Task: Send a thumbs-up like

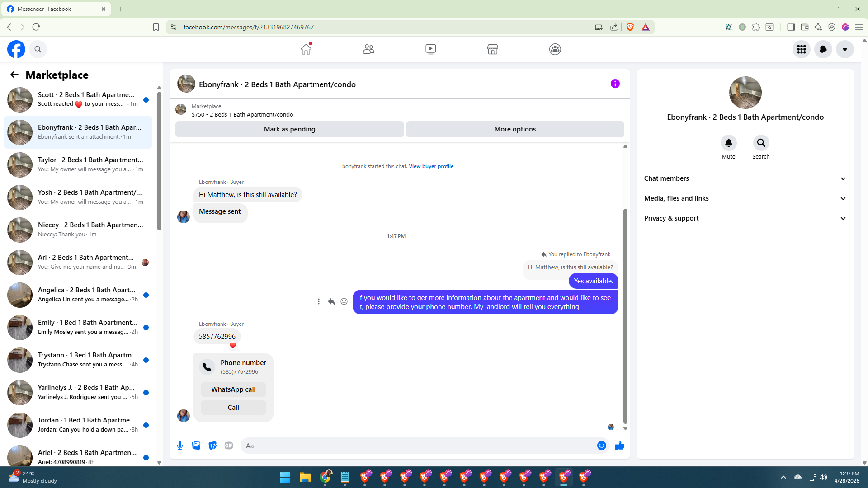Action: point(619,446)
